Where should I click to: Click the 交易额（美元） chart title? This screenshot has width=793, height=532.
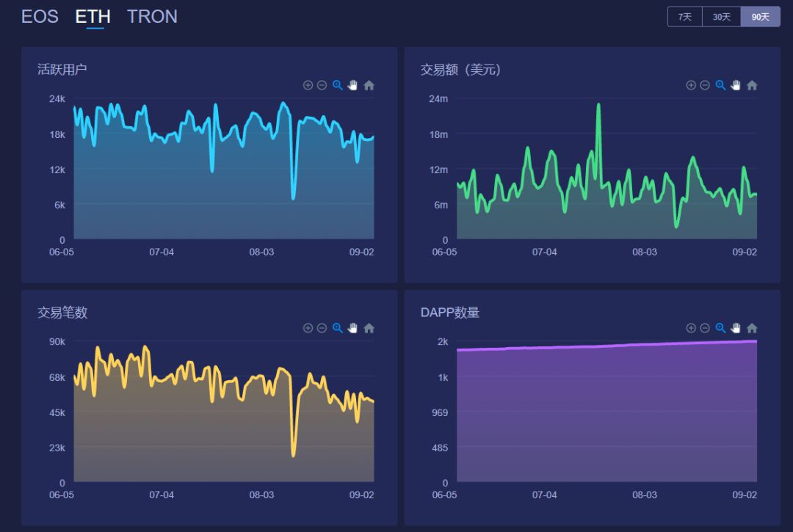(x=460, y=69)
